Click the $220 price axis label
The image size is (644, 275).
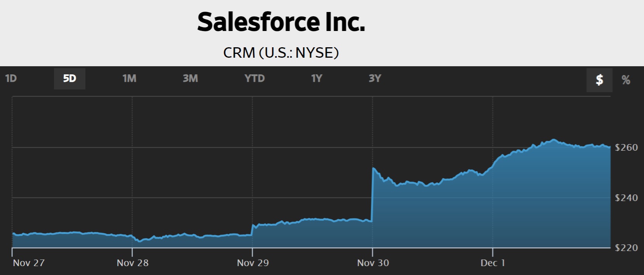point(626,247)
